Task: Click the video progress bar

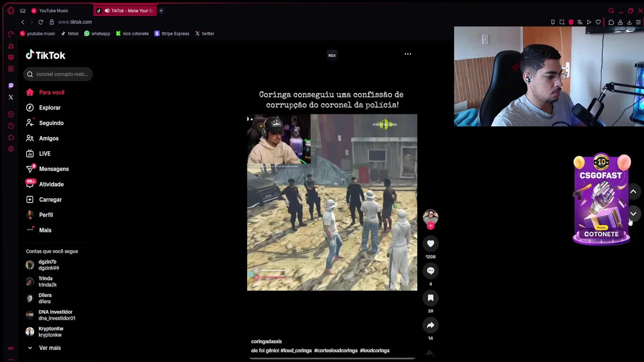Action: (332, 358)
